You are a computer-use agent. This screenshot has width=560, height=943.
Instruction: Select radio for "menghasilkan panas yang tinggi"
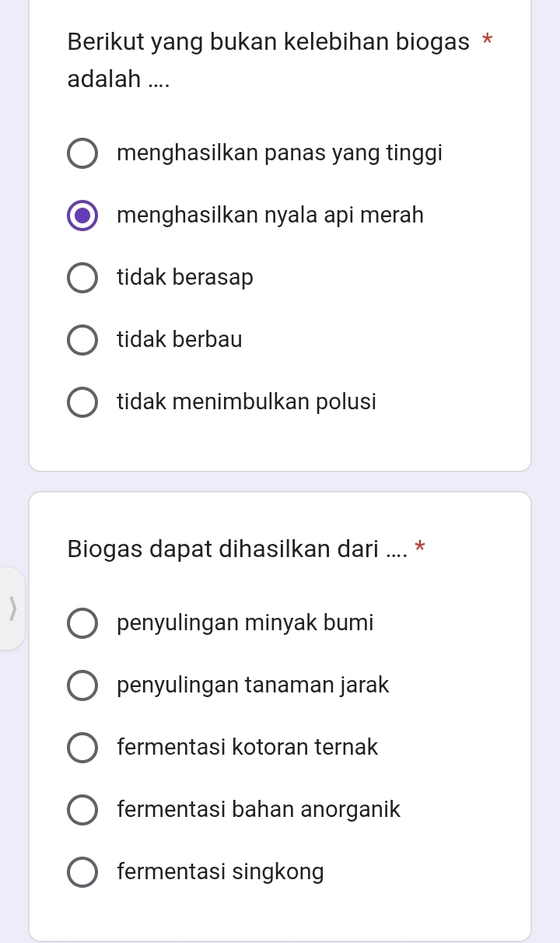coord(82,153)
